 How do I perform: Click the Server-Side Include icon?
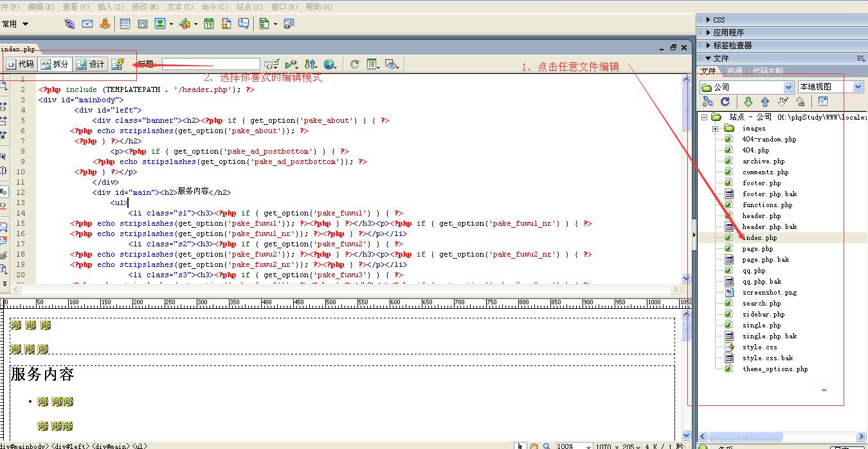(x=226, y=24)
